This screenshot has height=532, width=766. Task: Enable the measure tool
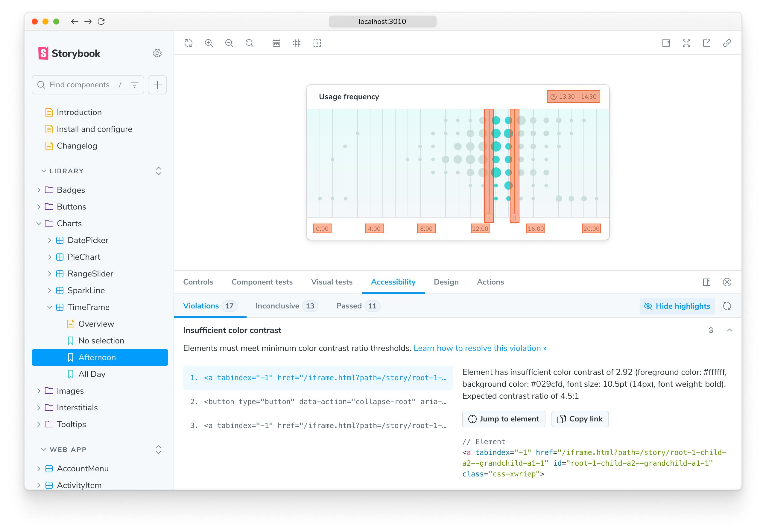[x=276, y=43]
